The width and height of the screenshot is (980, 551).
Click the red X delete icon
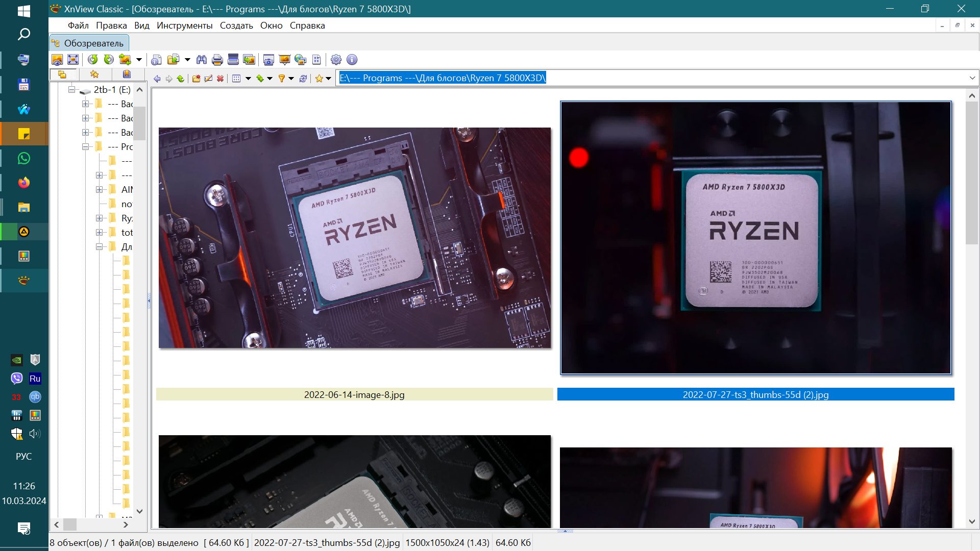(x=220, y=78)
